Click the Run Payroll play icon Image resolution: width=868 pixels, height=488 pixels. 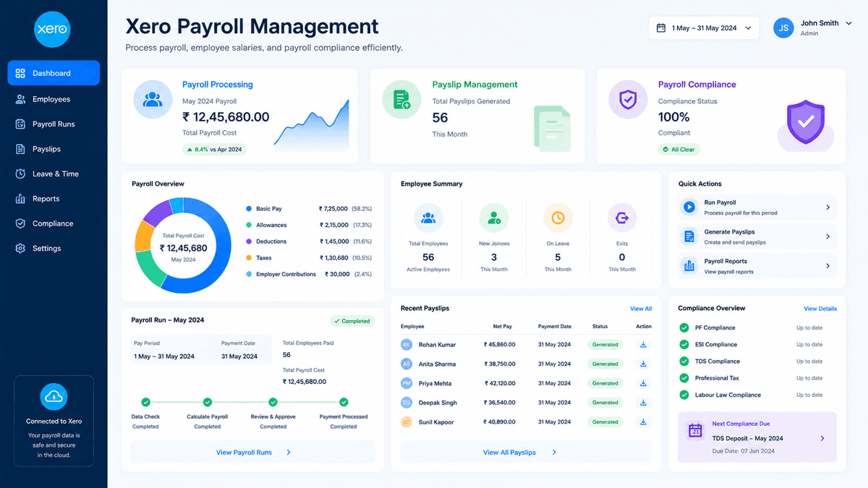(x=689, y=207)
